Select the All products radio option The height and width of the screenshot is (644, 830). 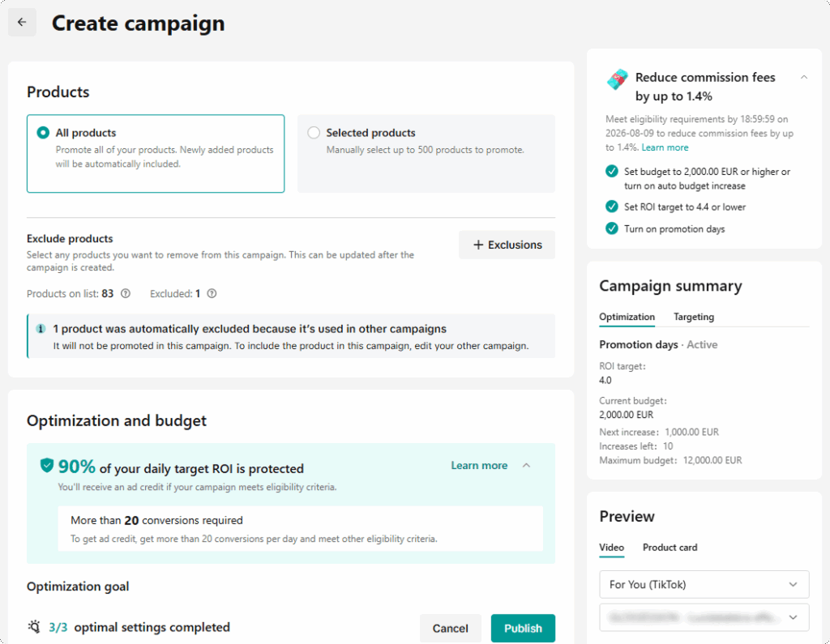pyautogui.click(x=44, y=133)
